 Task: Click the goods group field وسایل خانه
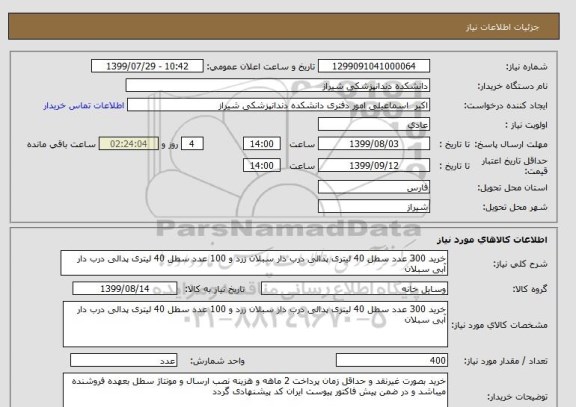354,288
